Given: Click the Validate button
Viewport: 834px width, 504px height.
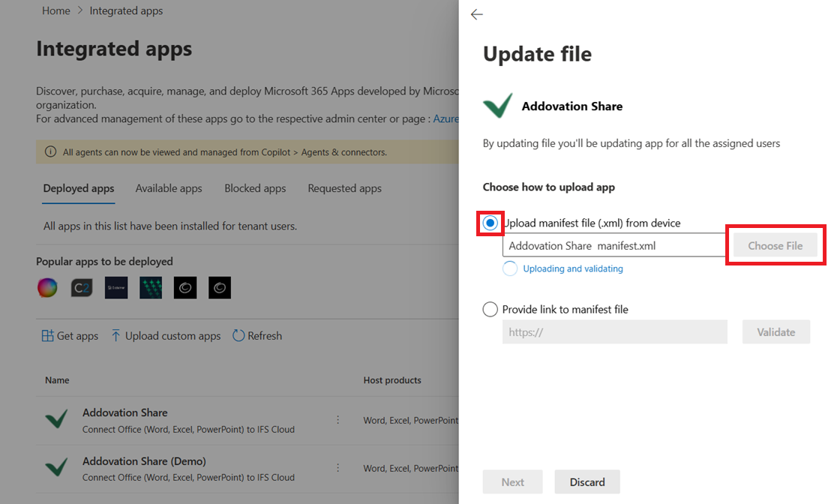Looking at the screenshot, I should 775,332.
